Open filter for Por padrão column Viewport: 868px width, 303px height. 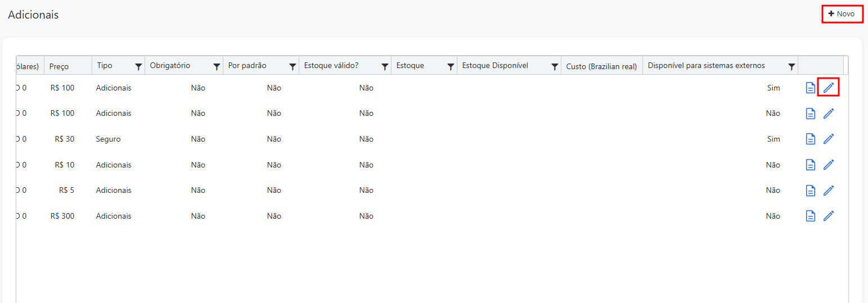293,66
